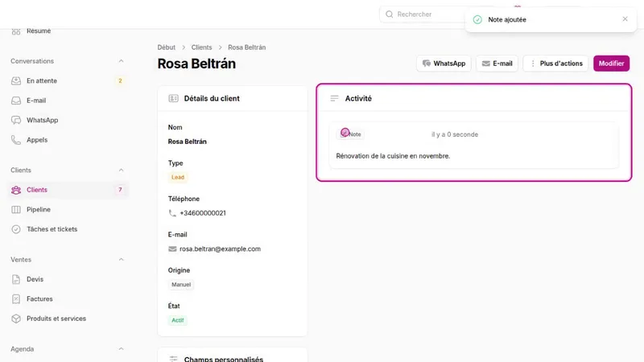Open Tâches et tickets label
Viewport: 644px width, 362px height.
pyautogui.click(x=52, y=229)
